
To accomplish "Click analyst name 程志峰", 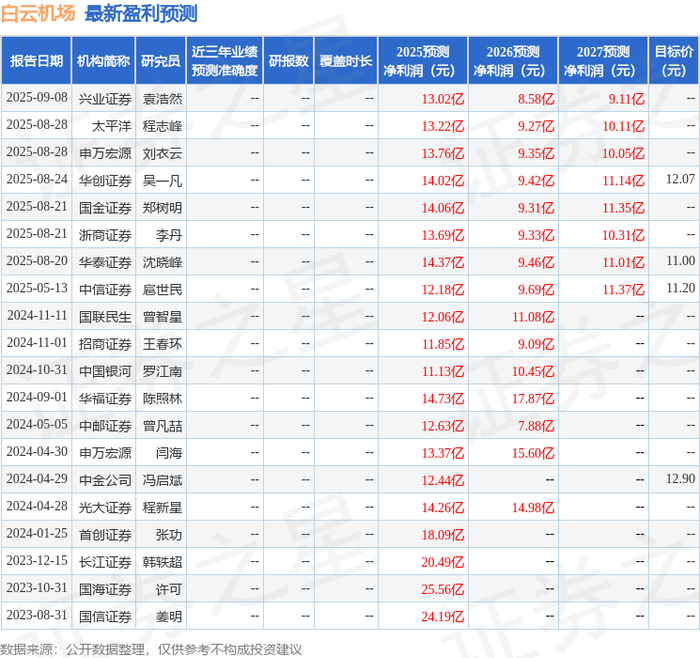I will click(162, 126).
